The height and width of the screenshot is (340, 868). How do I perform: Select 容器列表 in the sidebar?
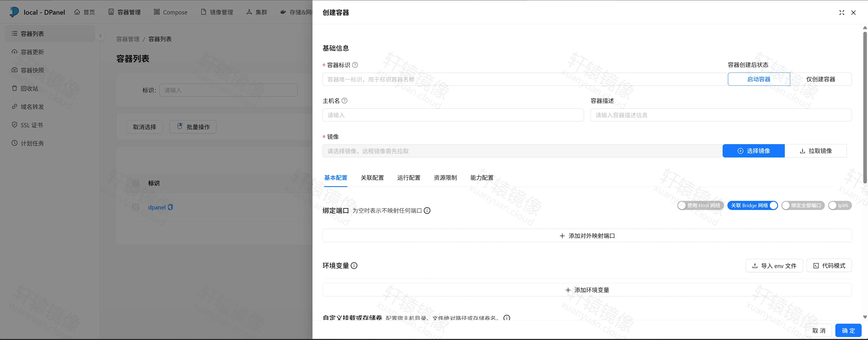pyautogui.click(x=50, y=34)
